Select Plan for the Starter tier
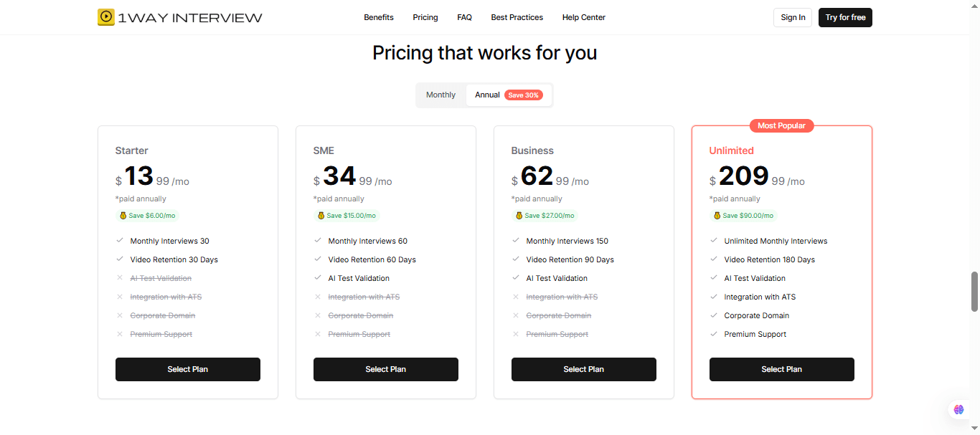Image resolution: width=980 pixels, height=435 pixels. pyautogui.click(x=188, y=369)
